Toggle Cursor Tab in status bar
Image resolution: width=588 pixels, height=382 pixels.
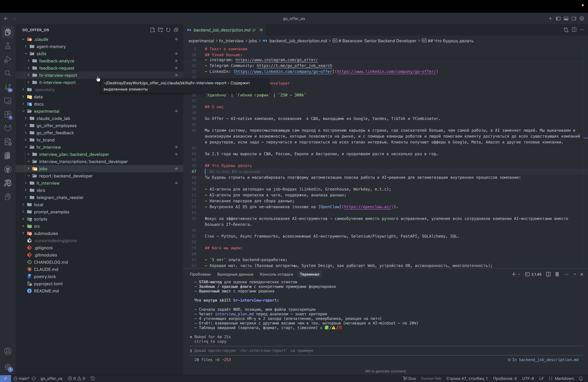coord(431,378)
